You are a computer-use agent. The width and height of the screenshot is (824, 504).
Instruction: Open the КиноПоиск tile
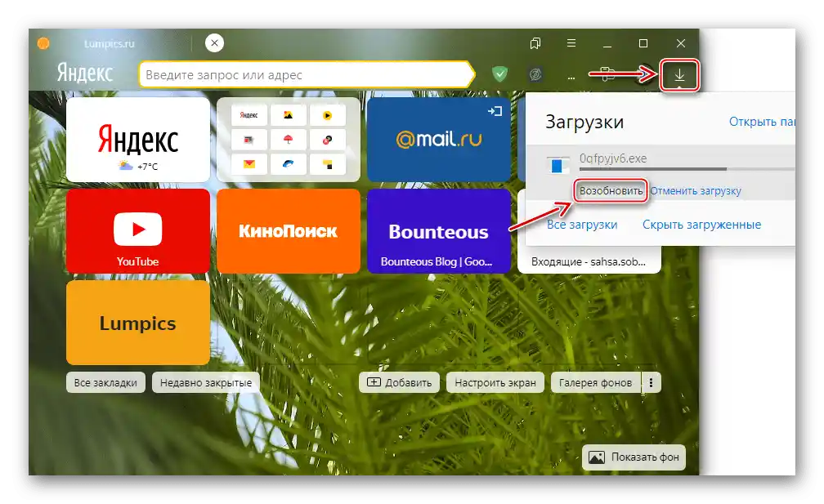pos(289,231)
